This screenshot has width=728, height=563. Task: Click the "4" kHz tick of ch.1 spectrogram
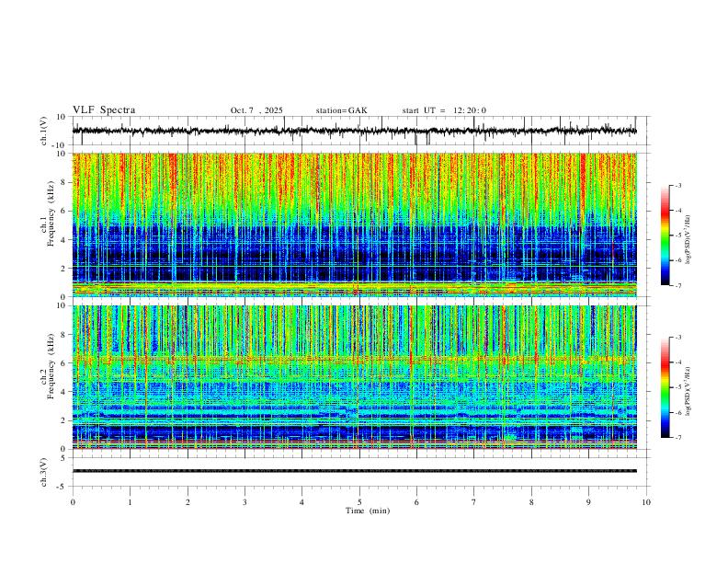point(64,240)
